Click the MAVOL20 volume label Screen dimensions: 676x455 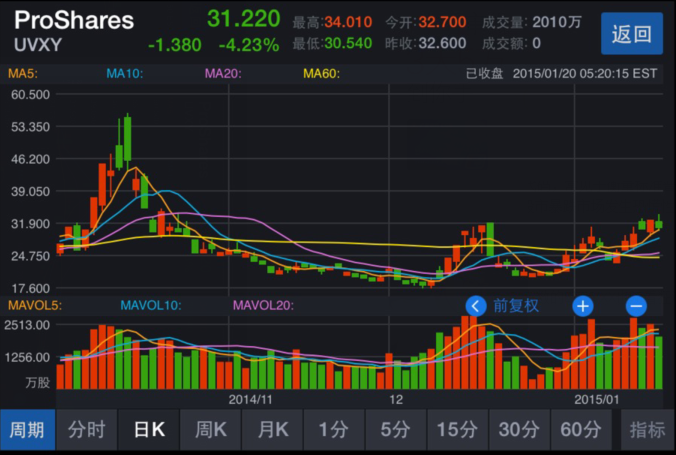(x=263, y=305)
